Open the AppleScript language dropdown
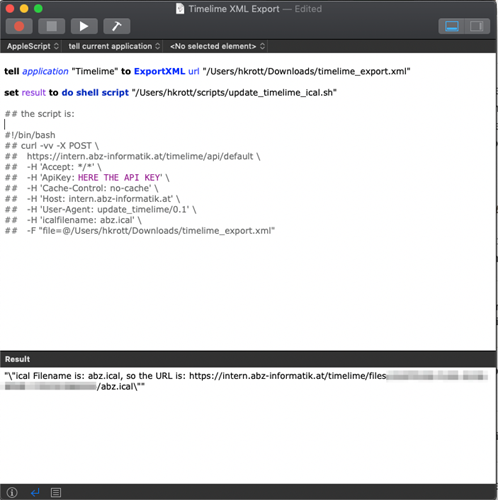 [x=33, y=46]
